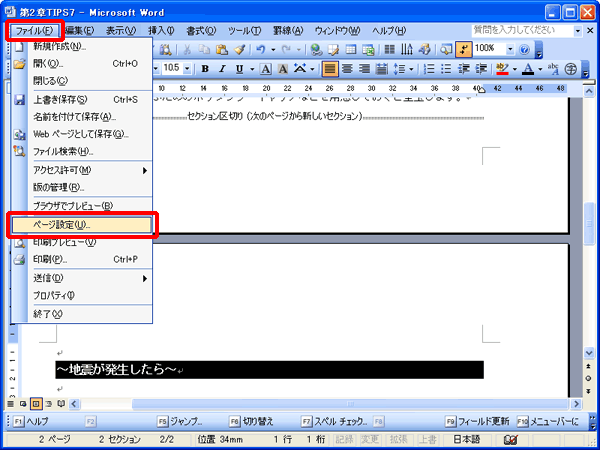Click the vertical scrollbar thumb
The height and width of the screenshot is (450, 600).
pos(589,224)
